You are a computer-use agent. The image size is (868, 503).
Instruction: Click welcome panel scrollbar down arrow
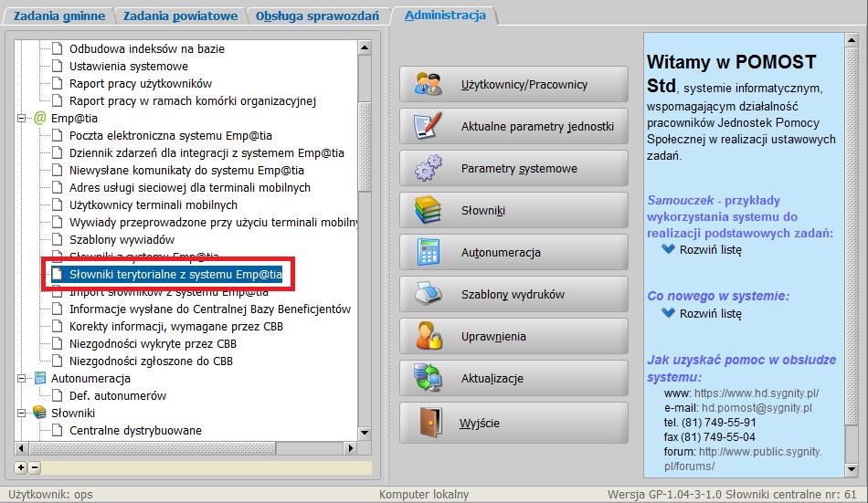[852, 470]
